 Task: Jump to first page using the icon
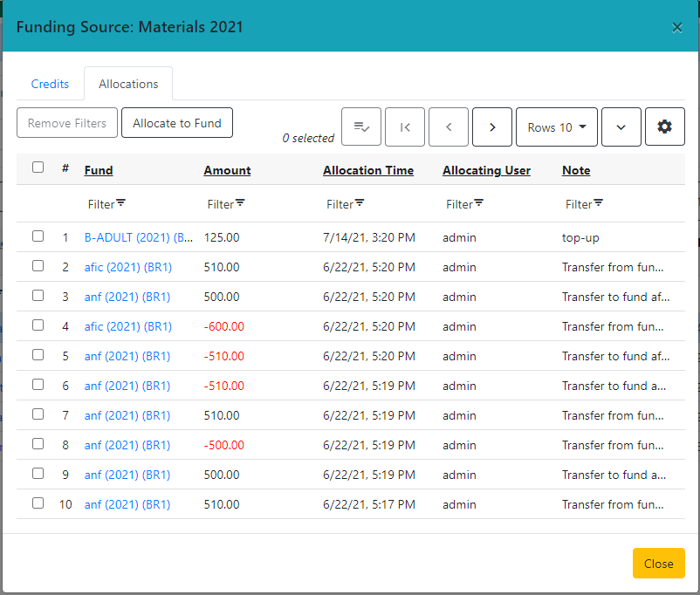(404, 127)
